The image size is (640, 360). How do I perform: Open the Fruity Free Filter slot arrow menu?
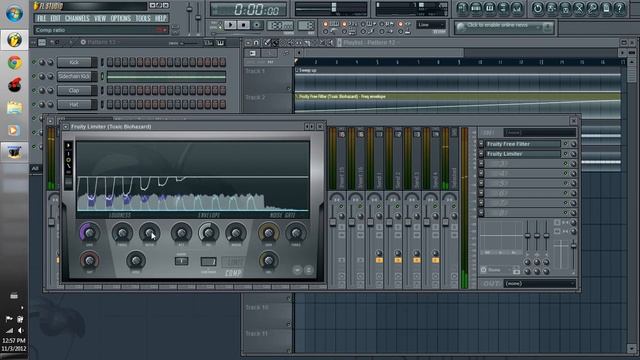(481, 144)
